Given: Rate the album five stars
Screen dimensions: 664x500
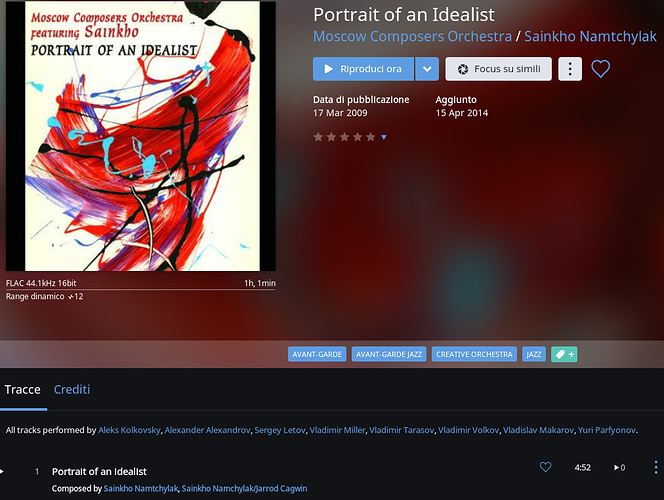Looking at the screenshot, I should [371, 137].
